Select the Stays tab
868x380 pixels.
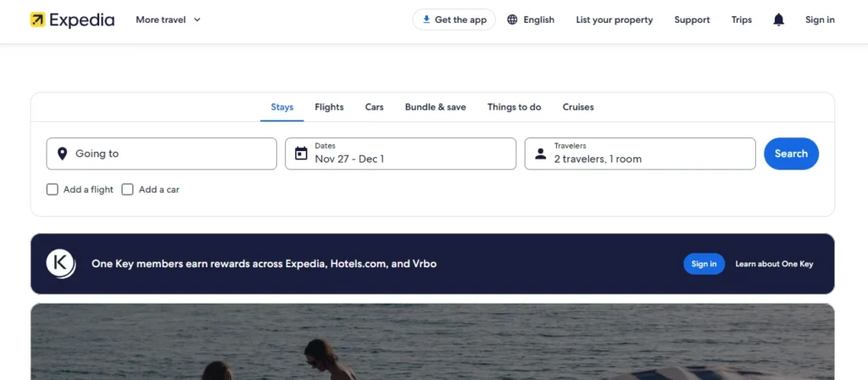click(281, 108)
